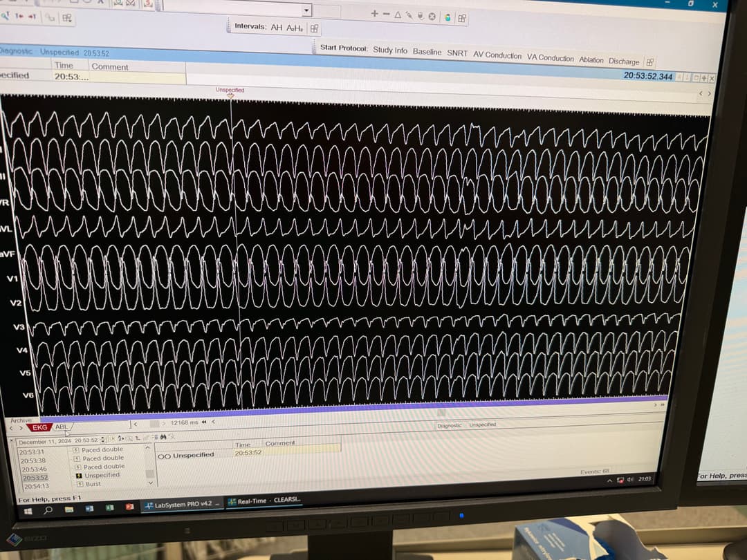Click the minus icon in the top toolbar
The height and width of the screenshot is (560, 747).
[x=387, y=15]
